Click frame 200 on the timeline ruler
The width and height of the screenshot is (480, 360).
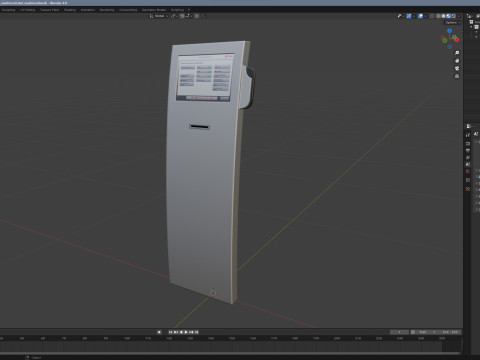point(337,338)
